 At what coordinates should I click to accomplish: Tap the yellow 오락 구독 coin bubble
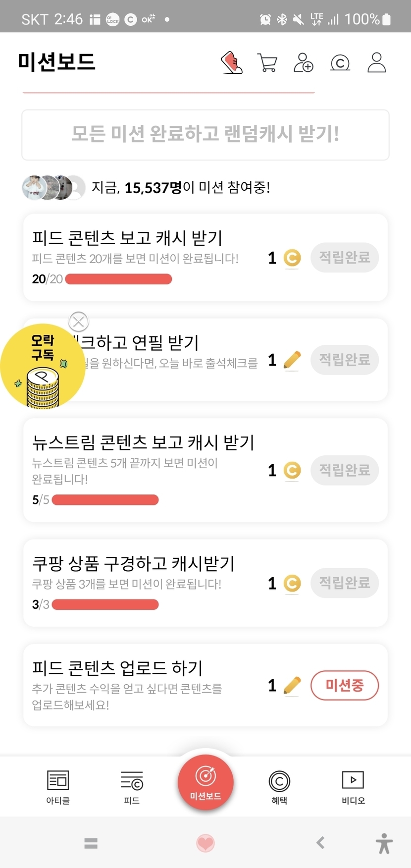(x=42, y=367)
